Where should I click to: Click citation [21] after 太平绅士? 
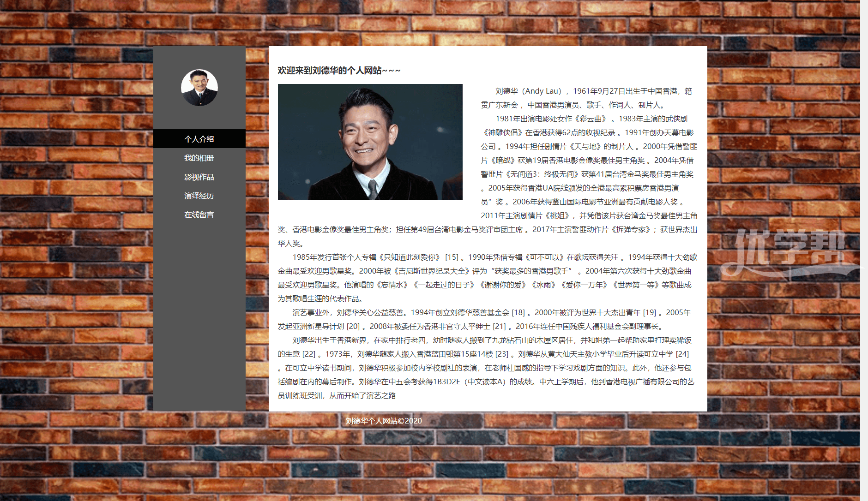499,327
